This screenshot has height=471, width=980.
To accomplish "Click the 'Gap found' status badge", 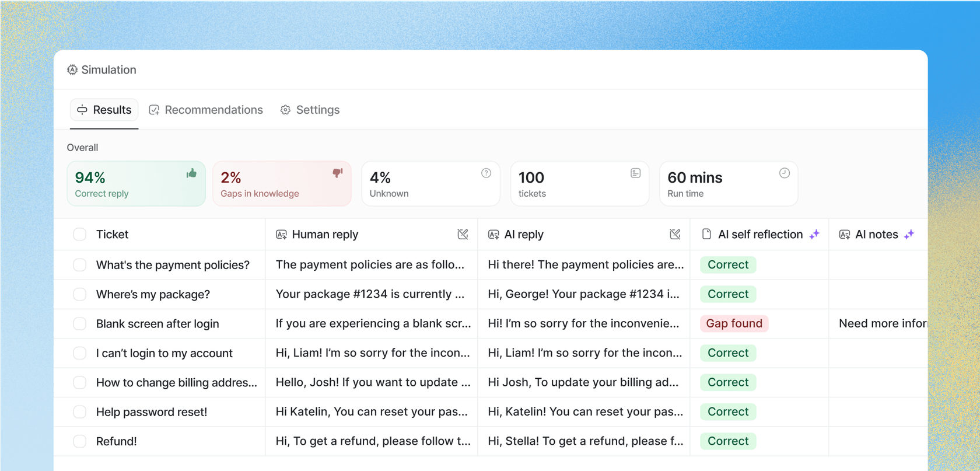I will coord(734,324).
